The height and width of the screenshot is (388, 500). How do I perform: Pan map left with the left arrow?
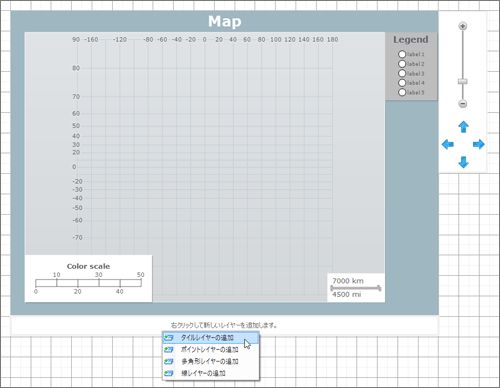[x=448, y=144]
